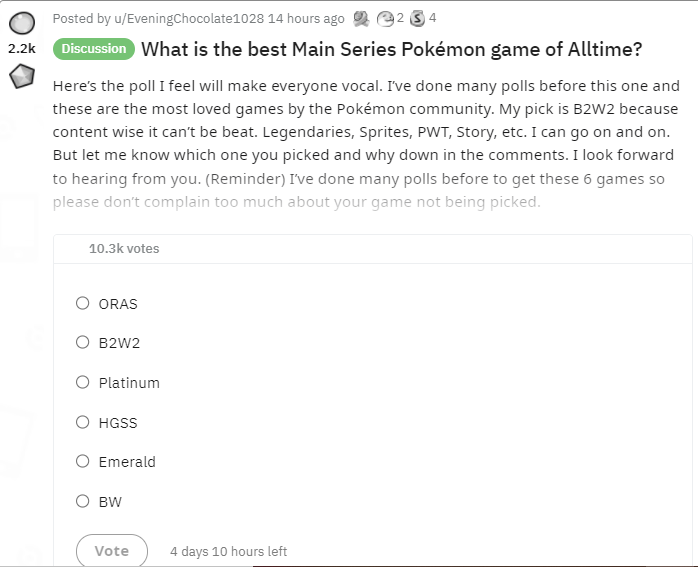Upvote the post with the round icon

[22, 22]
